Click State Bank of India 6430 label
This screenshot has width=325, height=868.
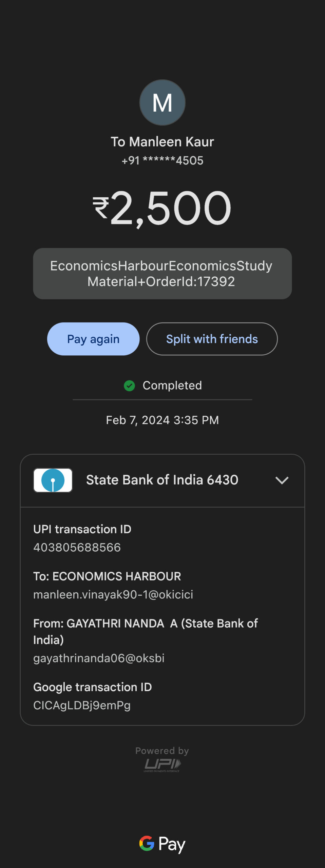point(162,480)
